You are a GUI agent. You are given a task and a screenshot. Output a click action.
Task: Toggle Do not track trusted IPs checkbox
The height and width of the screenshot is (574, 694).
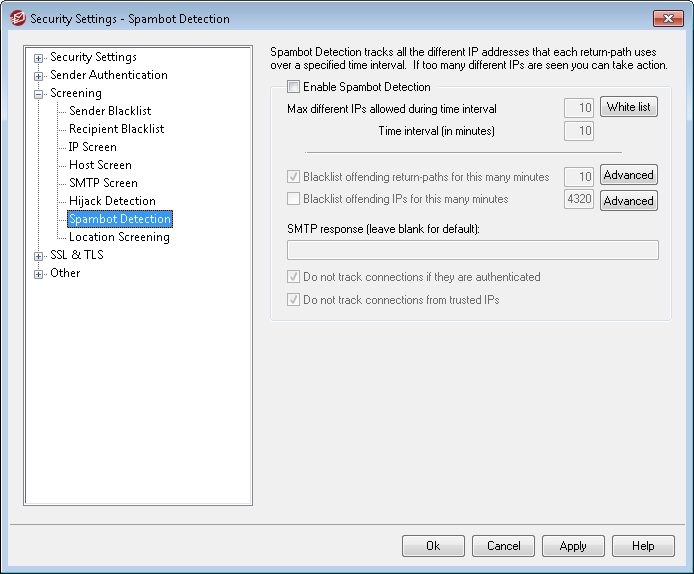tap(294, 299)
